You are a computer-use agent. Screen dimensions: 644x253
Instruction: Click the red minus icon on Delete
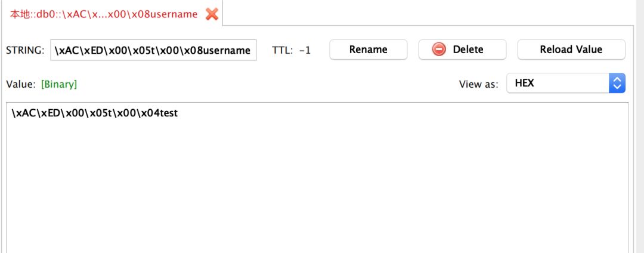click(x=439, y=50)
